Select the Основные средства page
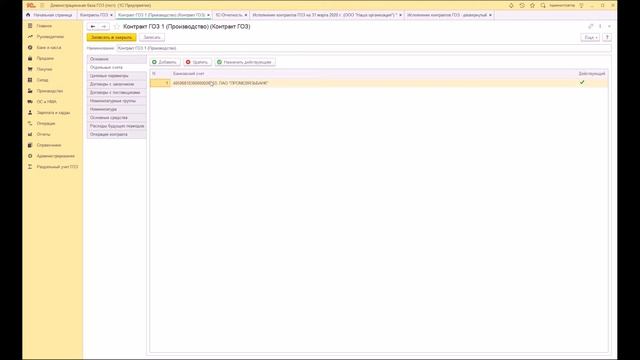 117,118
